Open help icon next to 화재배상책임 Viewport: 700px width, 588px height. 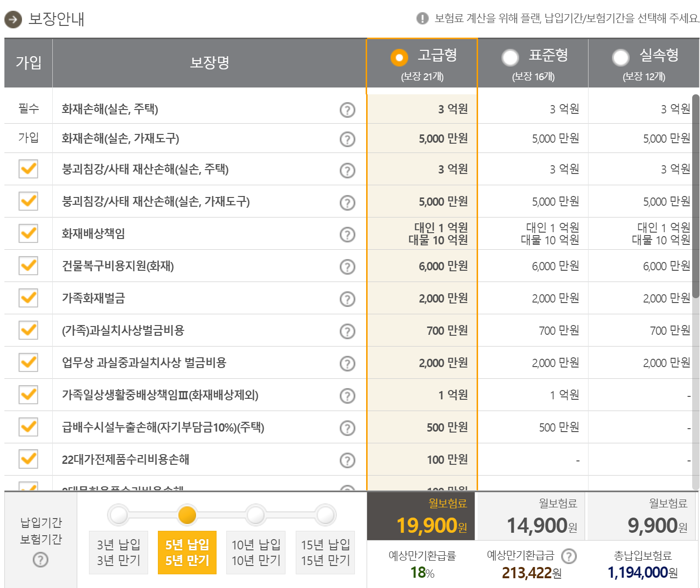click(x=347, y=233)
